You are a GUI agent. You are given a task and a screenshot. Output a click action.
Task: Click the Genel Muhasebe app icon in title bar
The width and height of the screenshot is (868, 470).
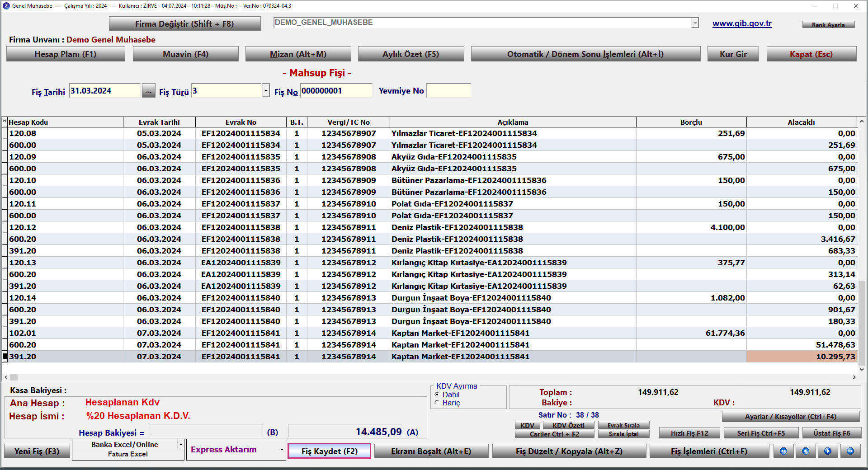[6, 6]
